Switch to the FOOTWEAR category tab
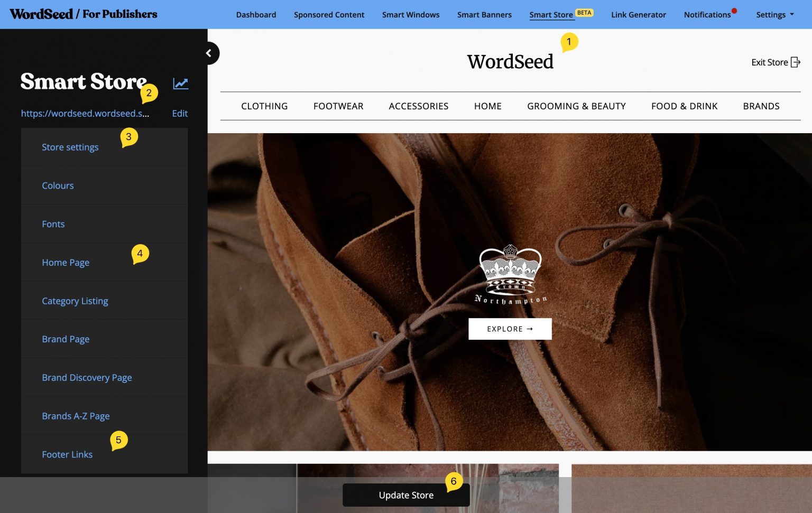This screenshot has width=812, height=513. pos(338,106)
